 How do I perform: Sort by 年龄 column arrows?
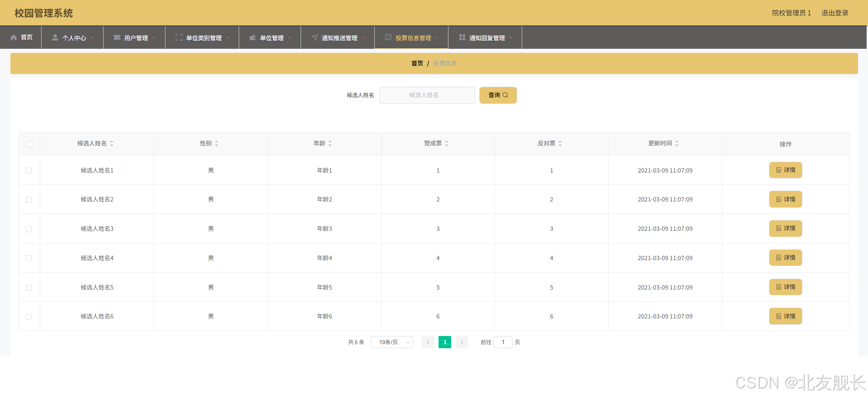(x=330, y=143)
